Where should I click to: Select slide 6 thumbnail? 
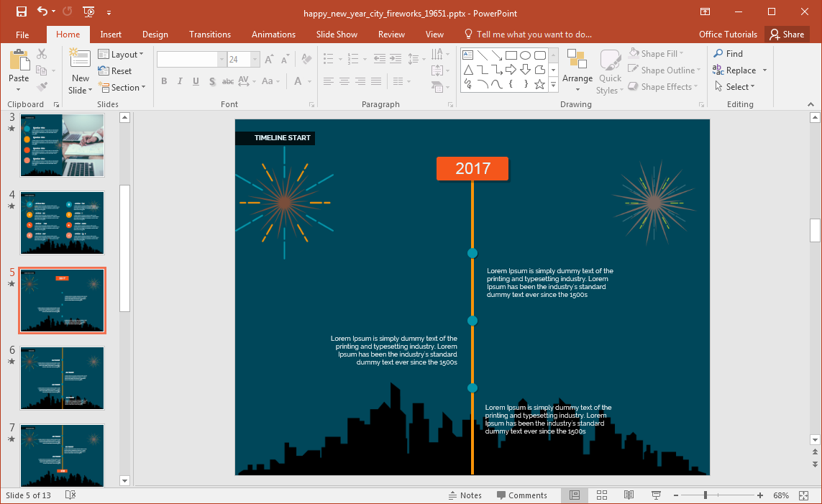click(63, 377)
